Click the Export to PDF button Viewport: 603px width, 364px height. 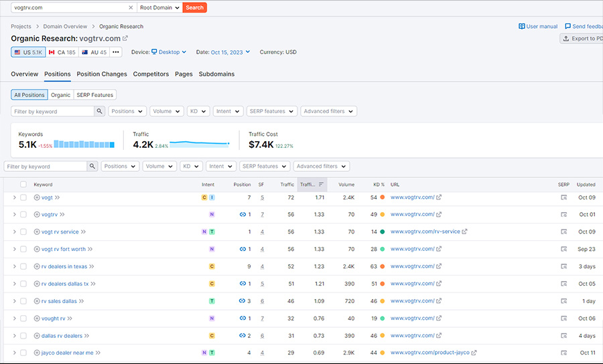click(x=582, y=38)
